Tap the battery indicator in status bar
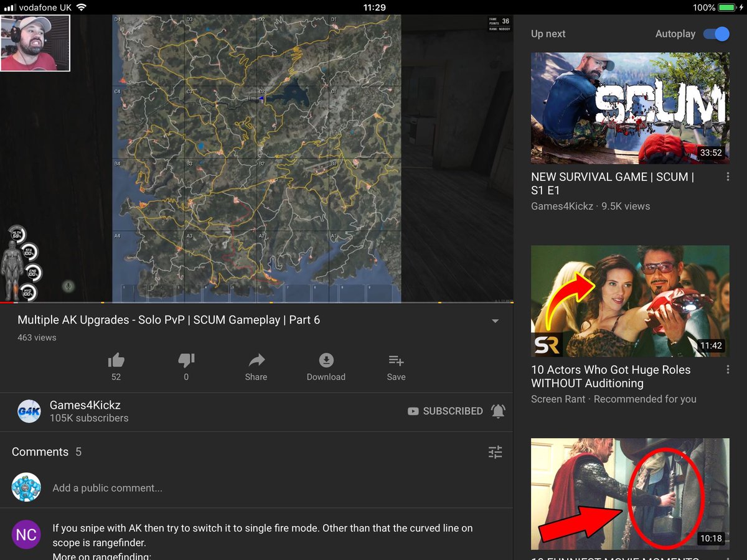This screenshot has width=747, height=560. 726,7
